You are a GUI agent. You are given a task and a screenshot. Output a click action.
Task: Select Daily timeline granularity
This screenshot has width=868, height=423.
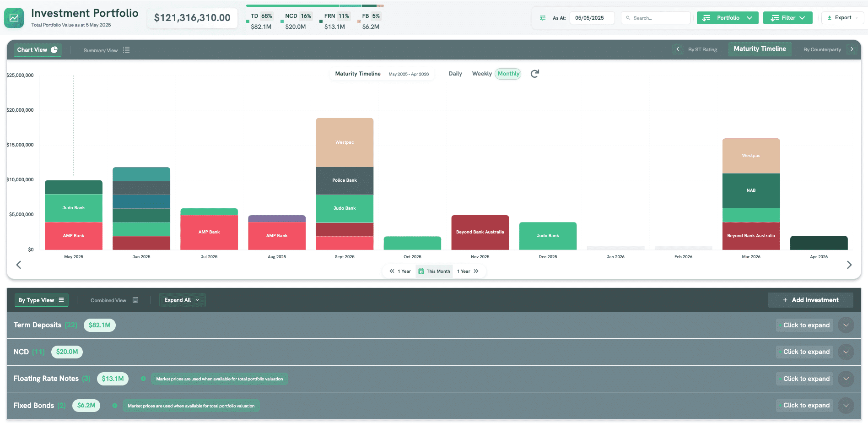(455, 74)
